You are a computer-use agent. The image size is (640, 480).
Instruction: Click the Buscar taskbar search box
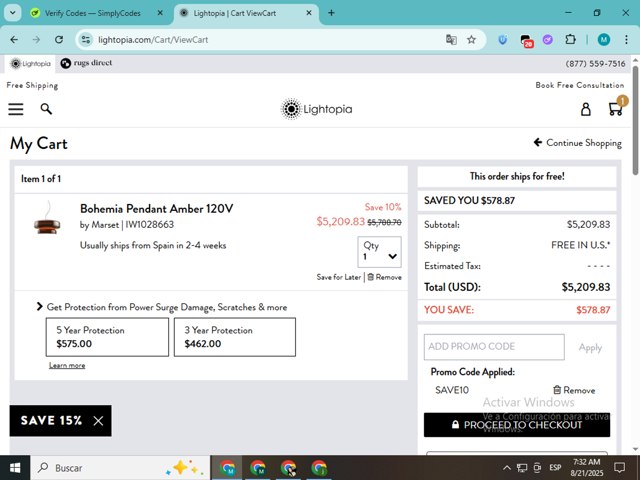pos(120,468)
